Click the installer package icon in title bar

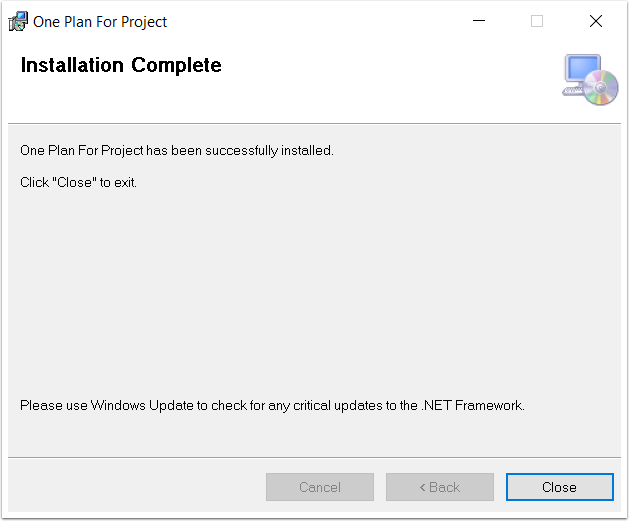(18, 21)
